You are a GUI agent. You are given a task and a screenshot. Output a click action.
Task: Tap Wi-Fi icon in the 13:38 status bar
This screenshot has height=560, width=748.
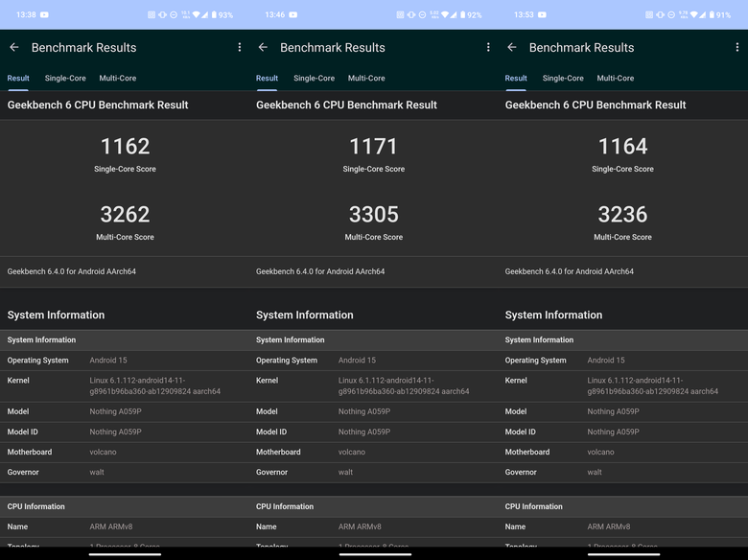tap(197, 14)
